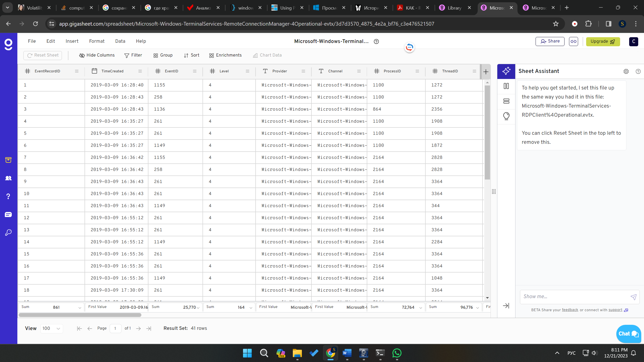This screenshot has width=644, height=362.
Task: Open the columns panel icon
Action: (x=506, y=86)
